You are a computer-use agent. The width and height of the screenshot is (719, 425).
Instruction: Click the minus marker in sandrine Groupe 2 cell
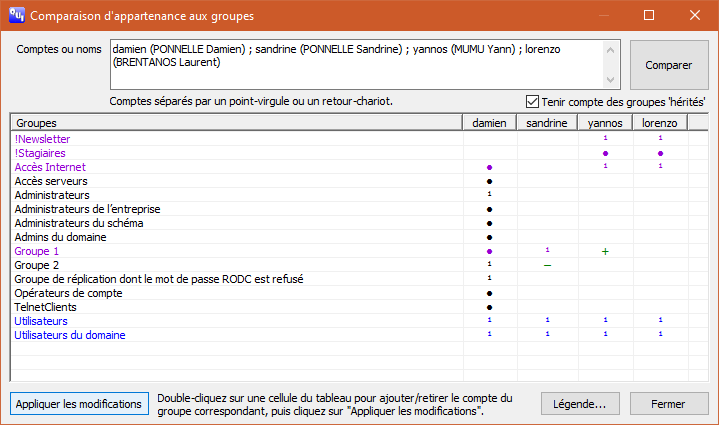[x=547, y=266]
